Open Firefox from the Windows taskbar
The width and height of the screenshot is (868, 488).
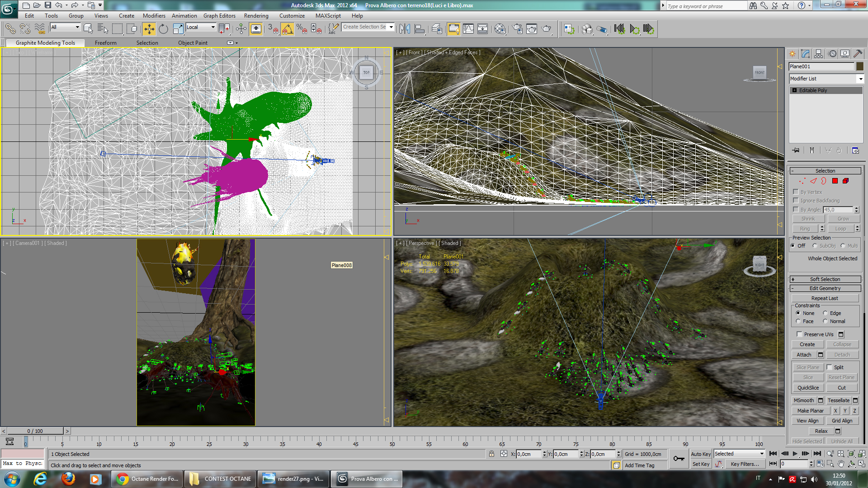pos(68,479)
